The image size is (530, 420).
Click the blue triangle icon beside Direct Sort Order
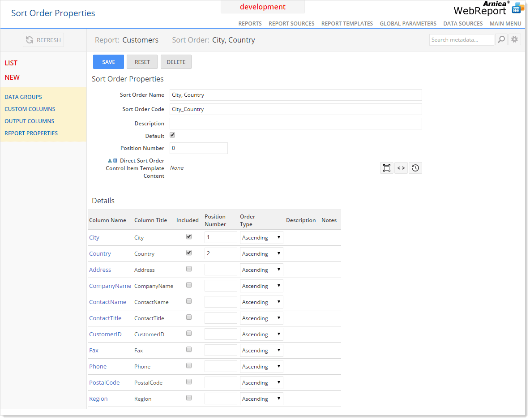click(110, 160)
